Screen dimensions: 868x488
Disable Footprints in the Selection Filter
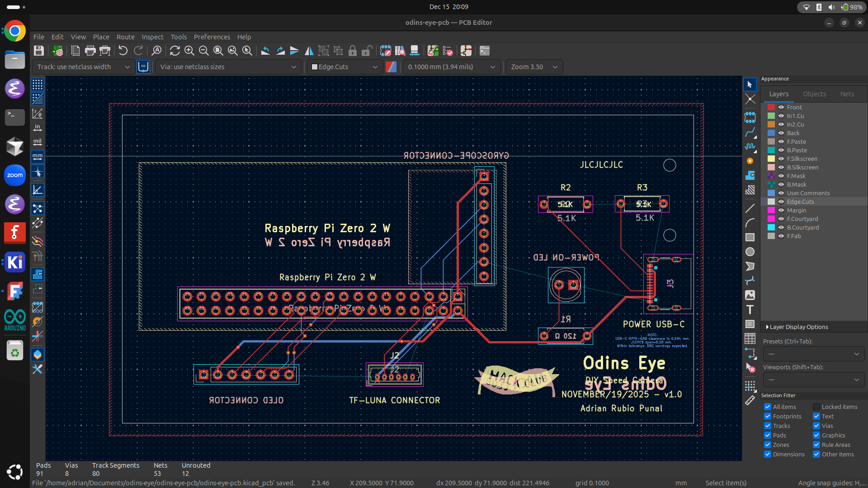coord(767,416)
